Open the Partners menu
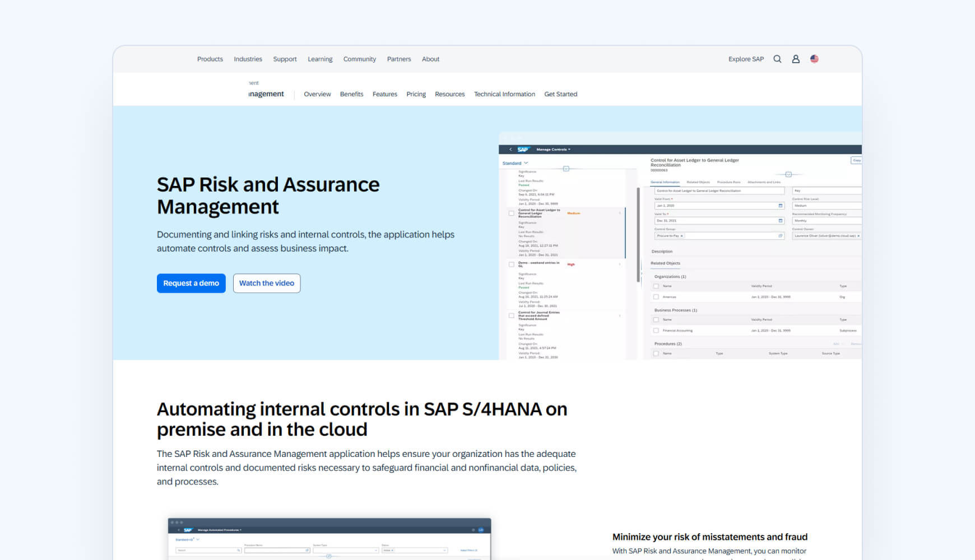This screenshot has width=975, height=560. point(399,59)
